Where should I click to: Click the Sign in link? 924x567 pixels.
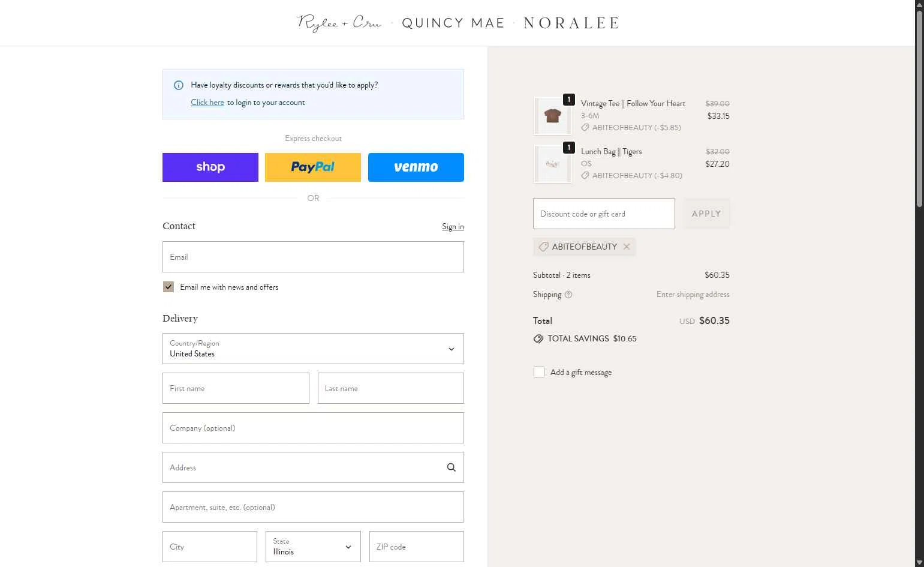[453, 227]
